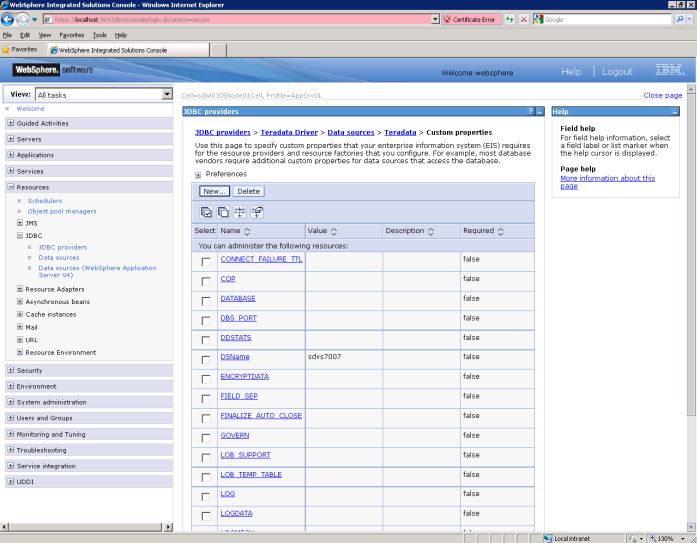Viewport: 697px width, 543px height.
Task: Click the Delete button
Action: click(x=248, y=192)
